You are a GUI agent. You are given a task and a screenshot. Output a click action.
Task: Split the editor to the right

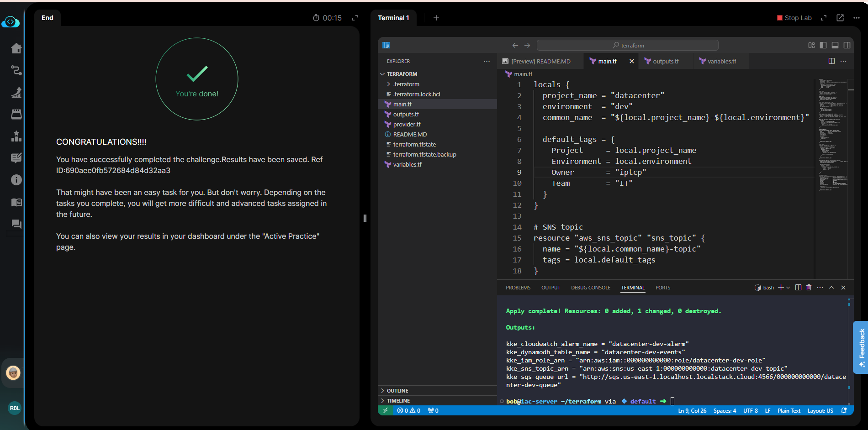tap(831, 61)
